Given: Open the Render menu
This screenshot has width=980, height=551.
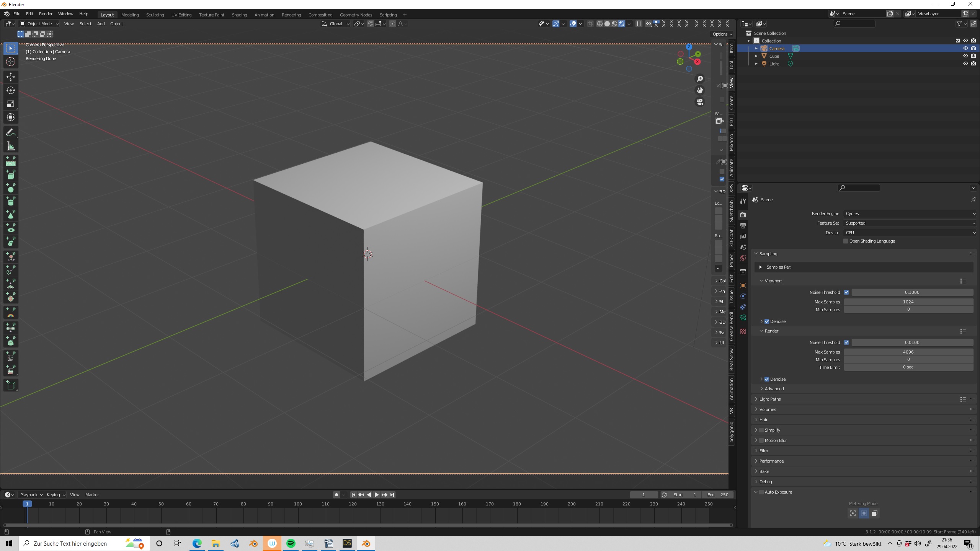Looking at the screenshot, I should (46, 14).
